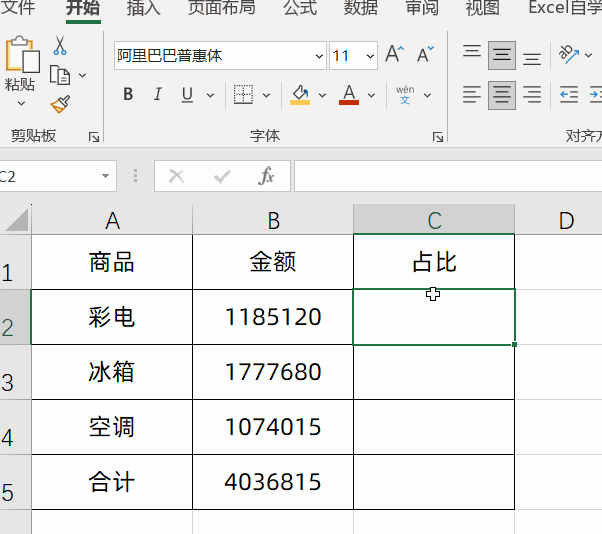Apply yellow fill color bucket

[300, 94]
